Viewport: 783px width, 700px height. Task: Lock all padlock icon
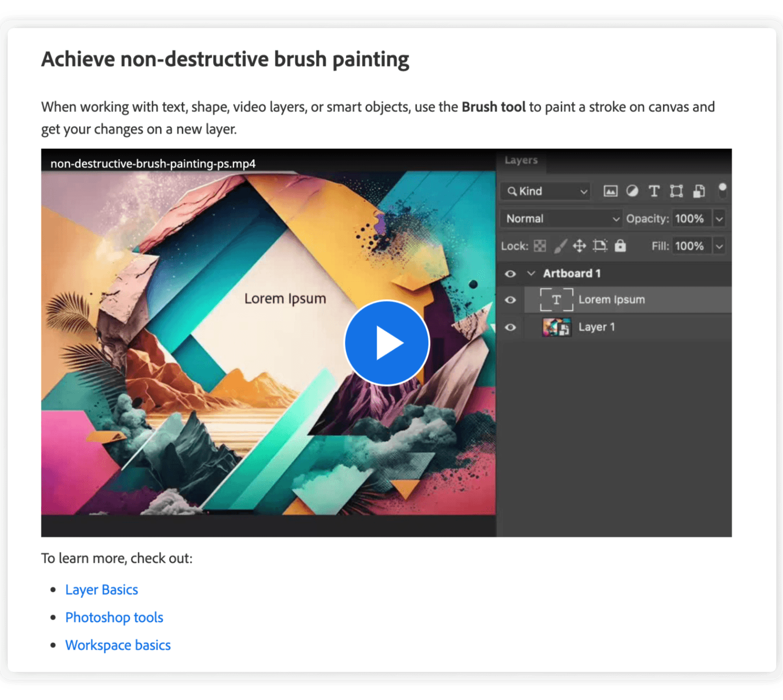(620, 246)
